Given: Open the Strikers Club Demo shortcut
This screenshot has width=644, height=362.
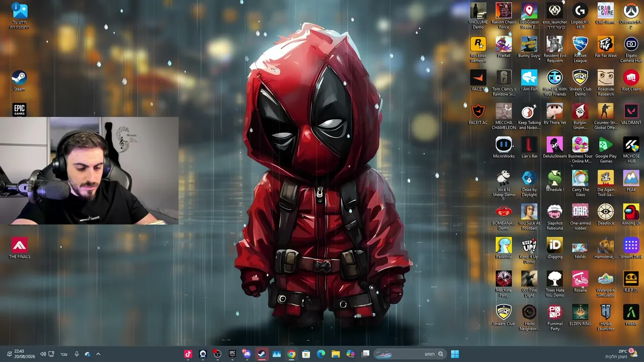Looking at the screenshot, I should coord(580,83).
